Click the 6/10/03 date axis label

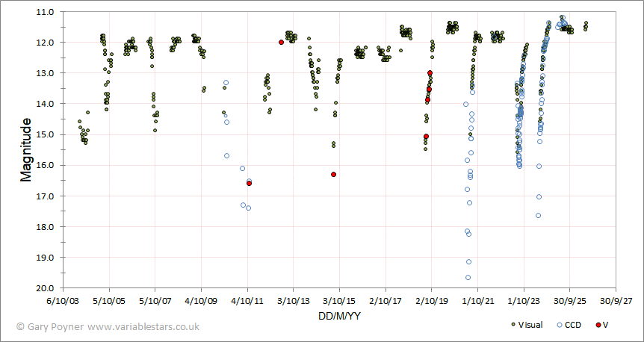64,301
